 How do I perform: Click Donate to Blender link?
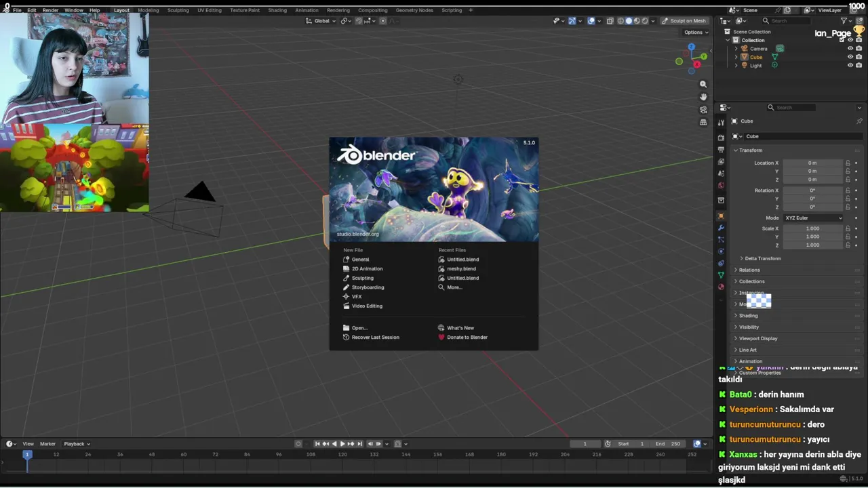point(467,338)
